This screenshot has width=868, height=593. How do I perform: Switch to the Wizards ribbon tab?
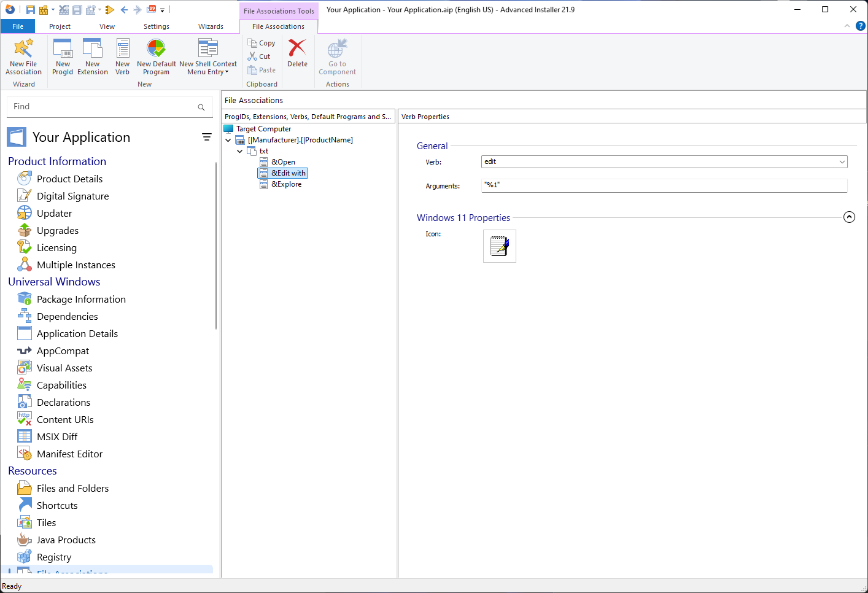coord(211,26)
